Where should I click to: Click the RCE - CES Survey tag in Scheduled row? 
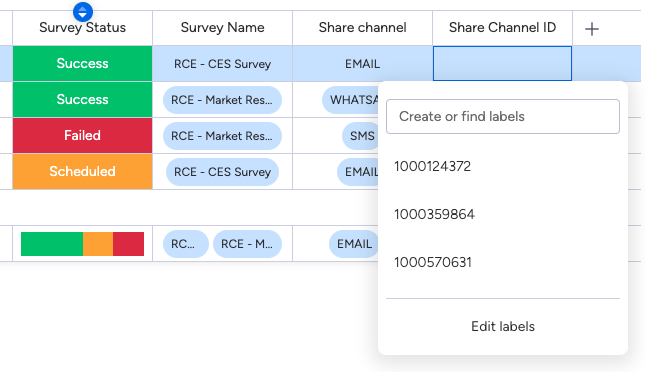pos(222,172)
